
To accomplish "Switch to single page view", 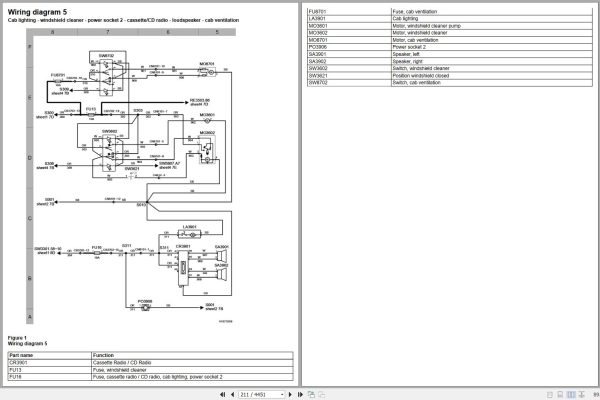I will pos(550,394).
